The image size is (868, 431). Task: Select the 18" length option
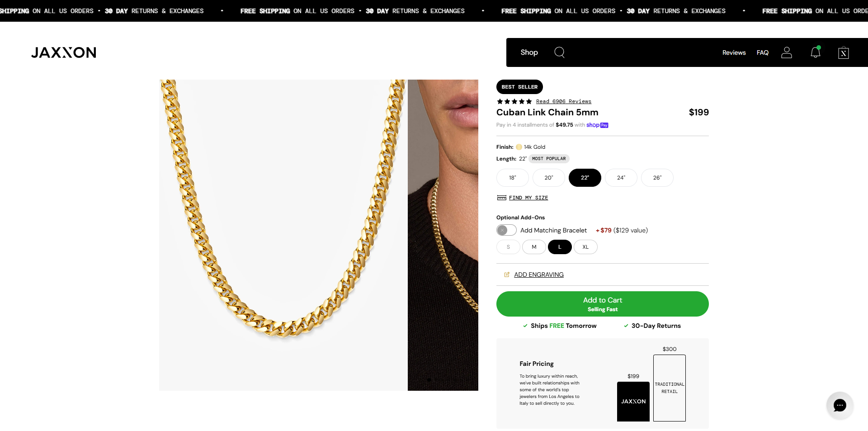click(x=512, y=178)
